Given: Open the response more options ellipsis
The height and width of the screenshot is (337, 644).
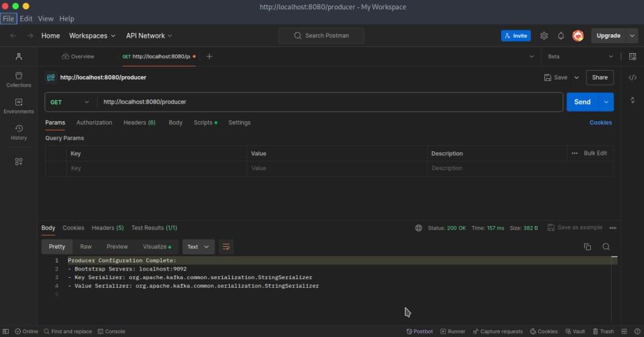Looking at the screenshot, I should (613, 228).
